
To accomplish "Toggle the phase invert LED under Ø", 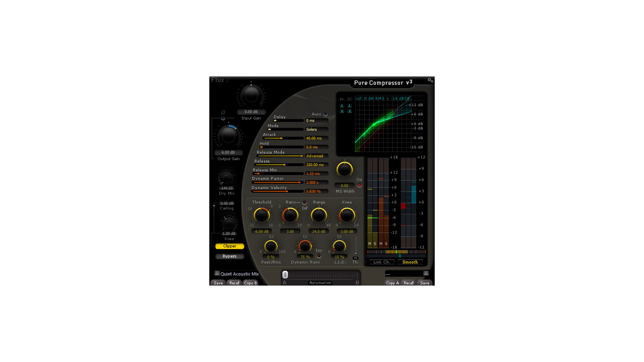I will point(223,118).
